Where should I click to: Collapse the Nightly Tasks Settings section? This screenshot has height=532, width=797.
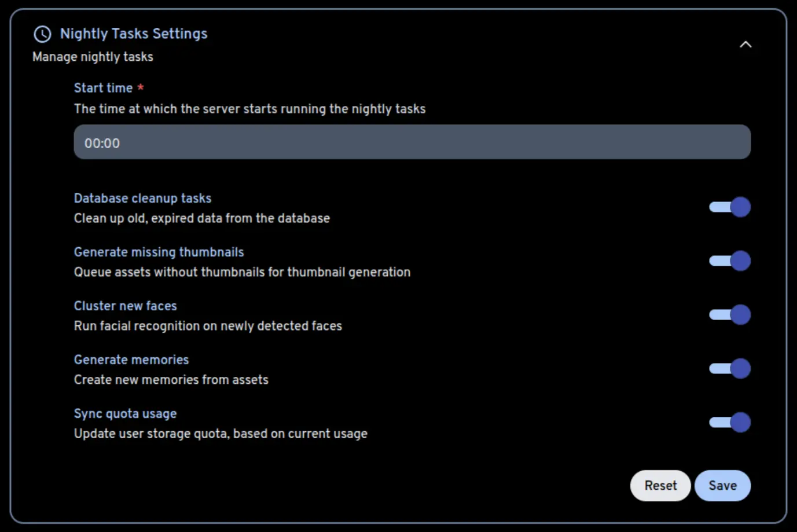pos(745,45)
